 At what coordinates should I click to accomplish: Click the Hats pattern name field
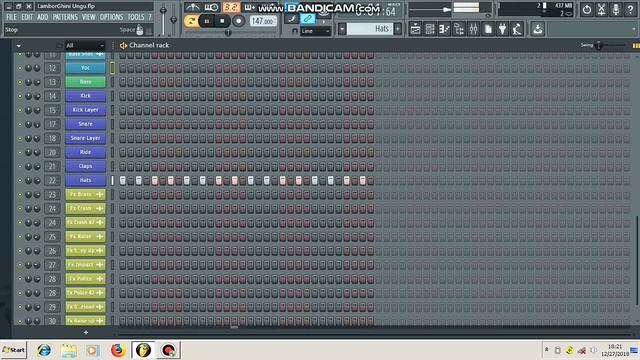click(370, 29)
